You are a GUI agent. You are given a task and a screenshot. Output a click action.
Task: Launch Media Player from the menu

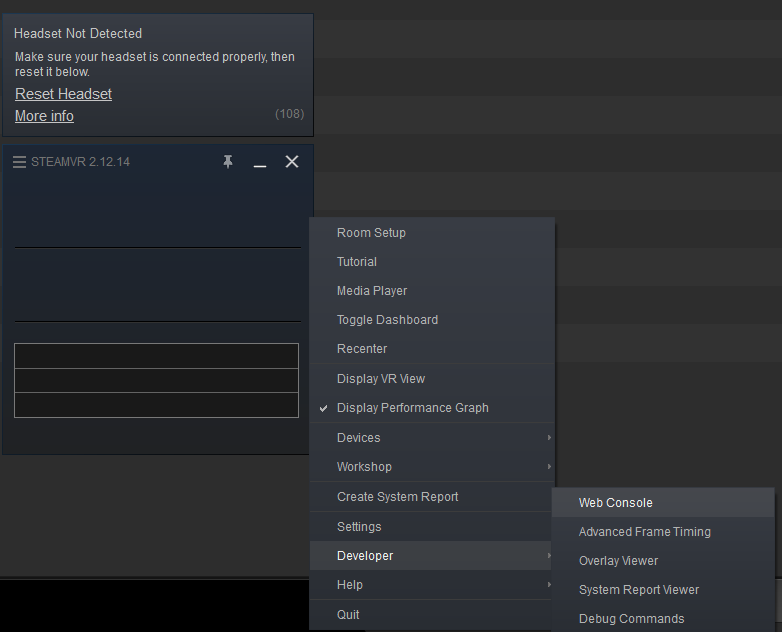tap(432, 291)
